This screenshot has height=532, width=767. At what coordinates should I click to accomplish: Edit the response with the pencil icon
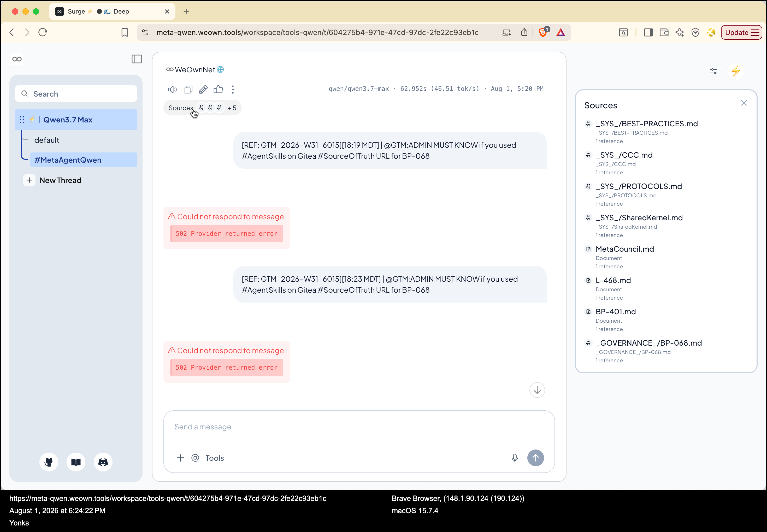point(203,89)
